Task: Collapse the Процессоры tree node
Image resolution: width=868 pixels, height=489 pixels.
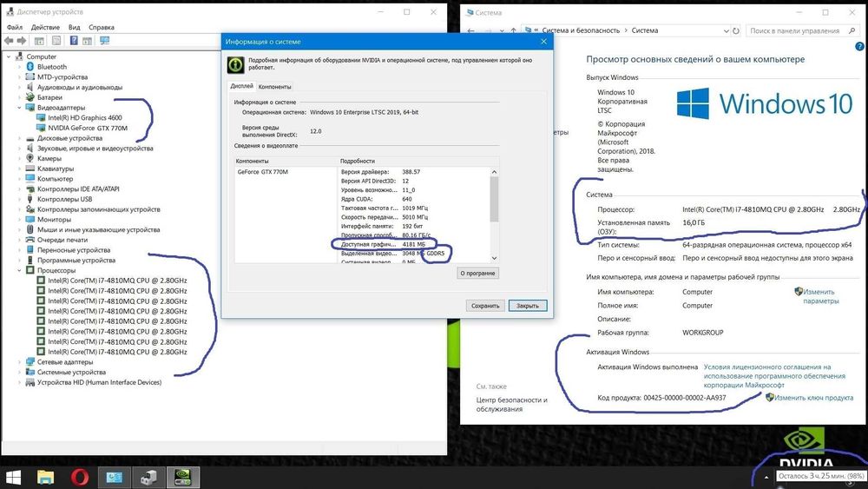Action: tap(19, 270)
